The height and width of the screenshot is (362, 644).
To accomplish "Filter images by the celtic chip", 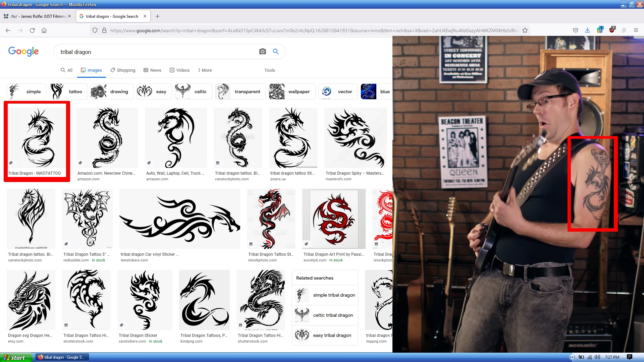I will pos(193,92).
